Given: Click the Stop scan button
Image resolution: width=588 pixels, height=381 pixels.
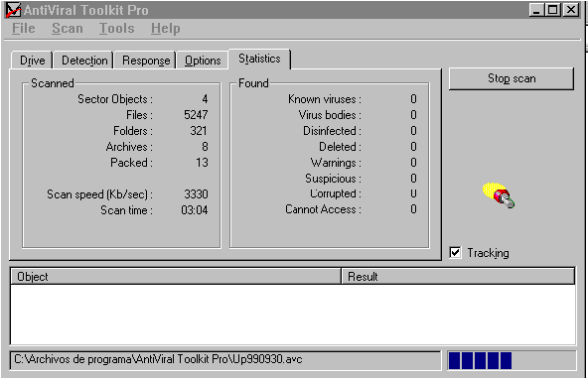Looking at the screenshot, I should (512, 78).
